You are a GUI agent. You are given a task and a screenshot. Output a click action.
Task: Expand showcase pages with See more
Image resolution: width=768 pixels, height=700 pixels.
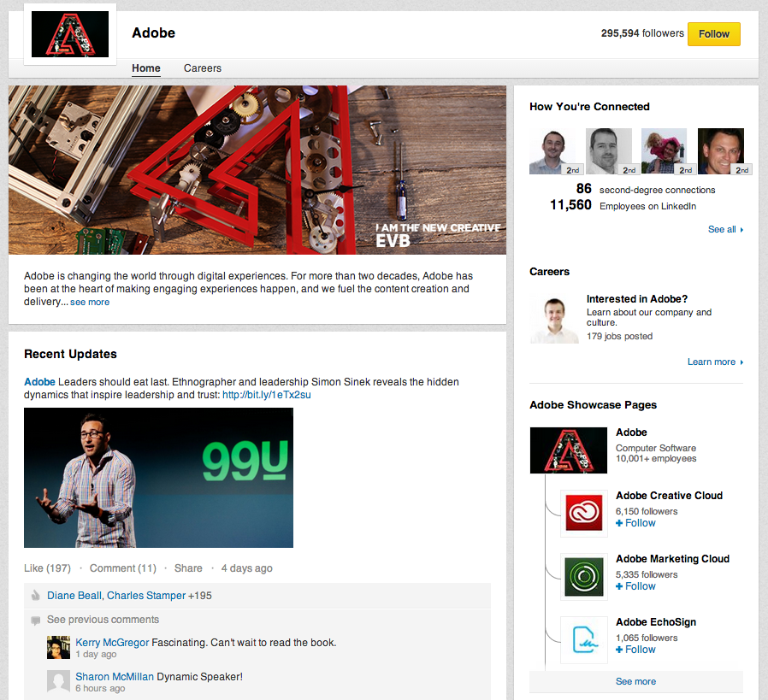(635, 681)
